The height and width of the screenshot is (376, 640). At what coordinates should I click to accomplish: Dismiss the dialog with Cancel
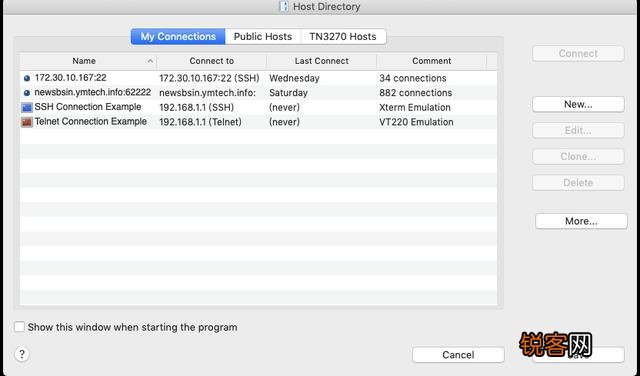(x=458, y=355)
